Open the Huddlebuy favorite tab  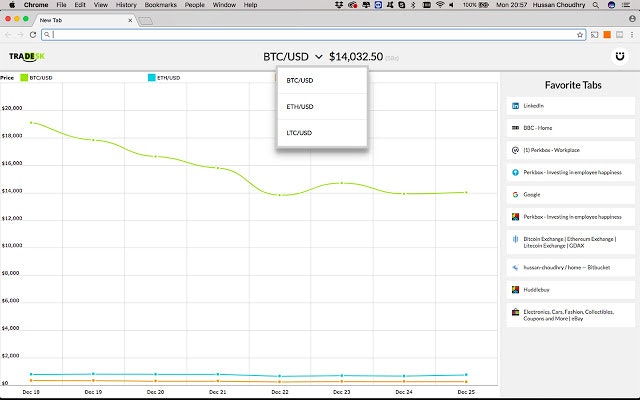pos(571,290)
